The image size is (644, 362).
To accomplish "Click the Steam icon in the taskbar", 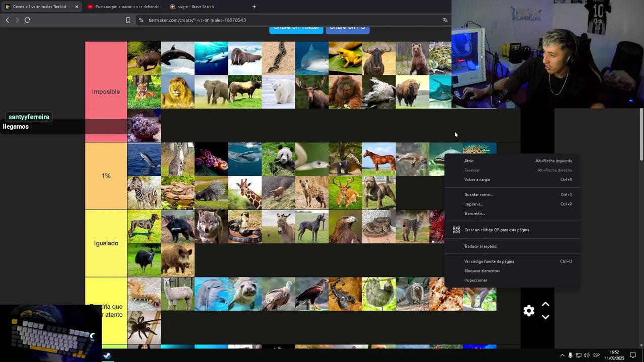I will tap(107, 355).
